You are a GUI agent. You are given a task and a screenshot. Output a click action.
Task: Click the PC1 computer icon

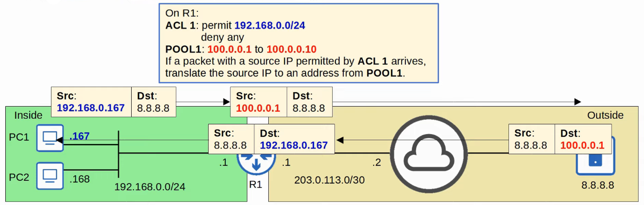pyautogui.click(x=49, y=138)
